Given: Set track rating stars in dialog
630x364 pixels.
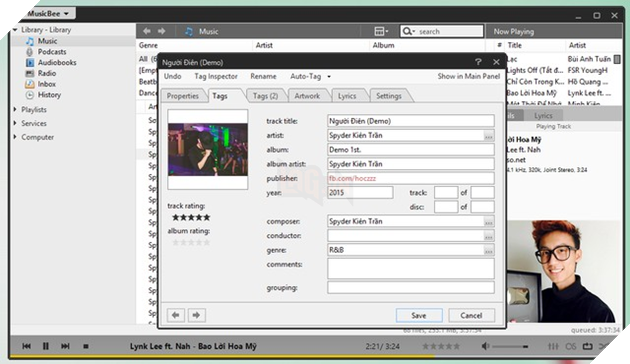Looking at the screenshot, I should coord(191,217).
